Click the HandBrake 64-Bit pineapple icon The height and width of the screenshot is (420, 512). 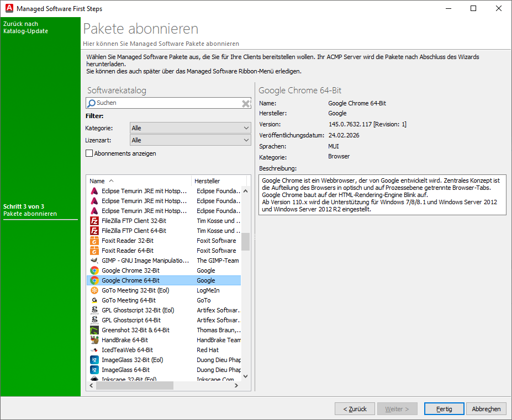pos(94,340)
